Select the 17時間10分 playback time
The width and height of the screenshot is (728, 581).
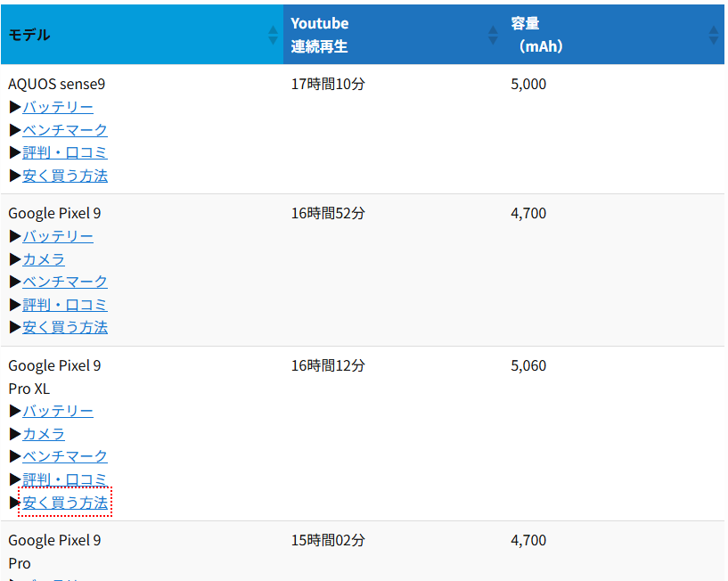click(x=328, y=84)
